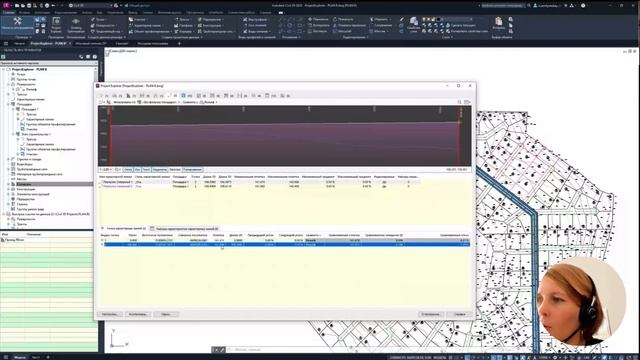Select Пересечения in the Toolspace tree
The width and height of the screenshot is (640, 360).
26,199
